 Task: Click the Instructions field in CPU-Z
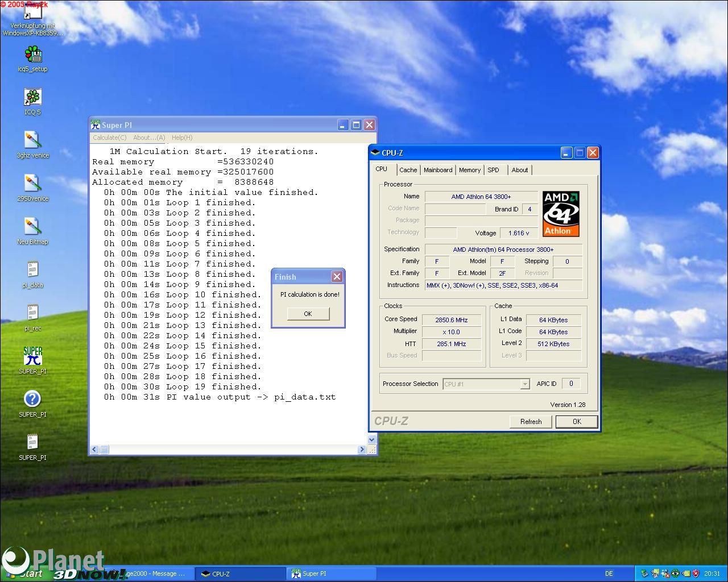click(x=503, y=285)
